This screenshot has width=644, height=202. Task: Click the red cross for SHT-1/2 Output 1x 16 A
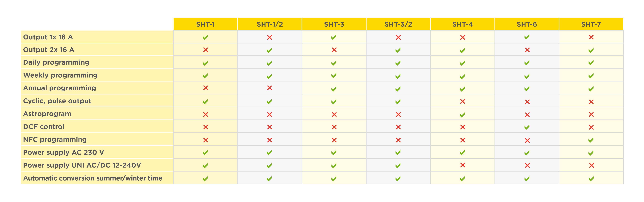[270, 37]
